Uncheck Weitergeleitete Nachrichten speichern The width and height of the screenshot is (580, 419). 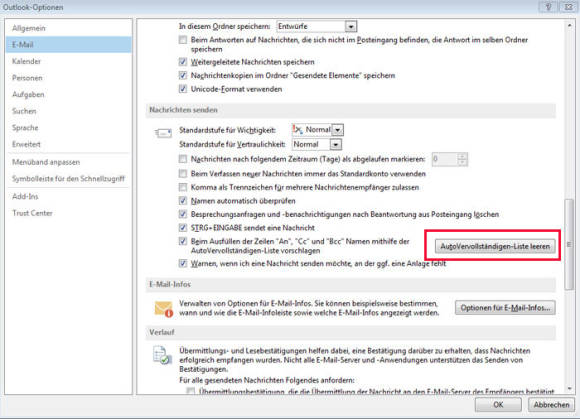[x=183, y=62]
